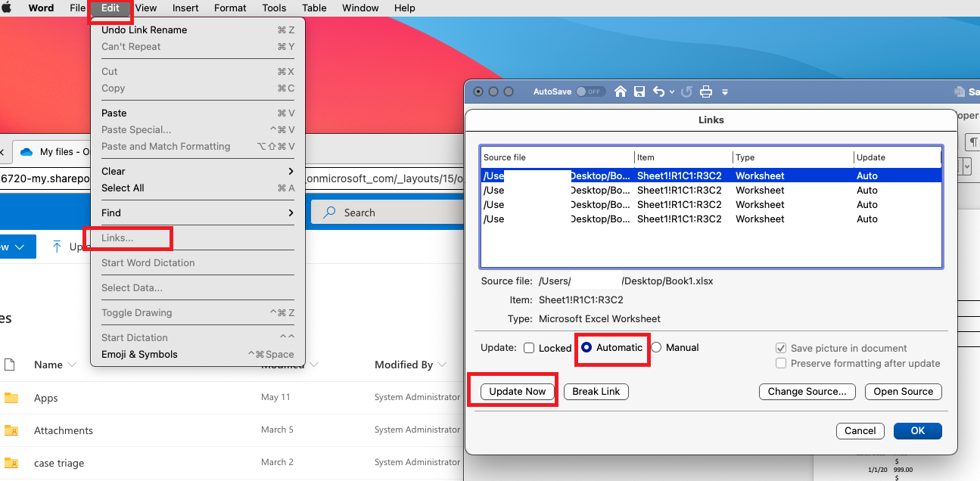Viewport: 980px width, 481px height.
Task: Click the Home icon in Word toolbar
Action: [620, 92]
